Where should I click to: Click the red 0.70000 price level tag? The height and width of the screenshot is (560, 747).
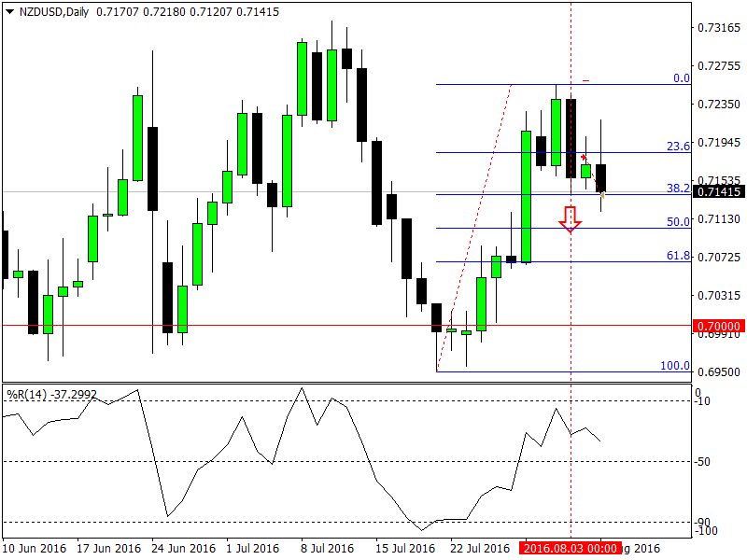[x=719, y=326]
